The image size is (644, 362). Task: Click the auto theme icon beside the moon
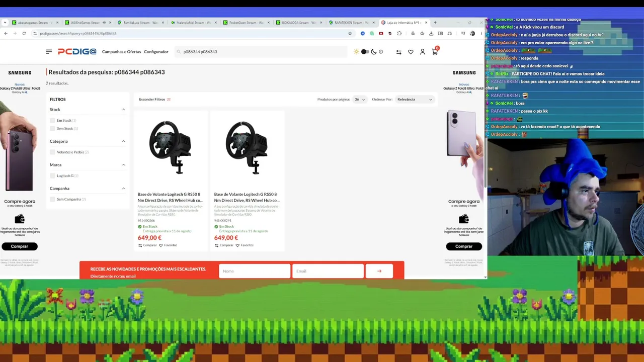[381, 52]
